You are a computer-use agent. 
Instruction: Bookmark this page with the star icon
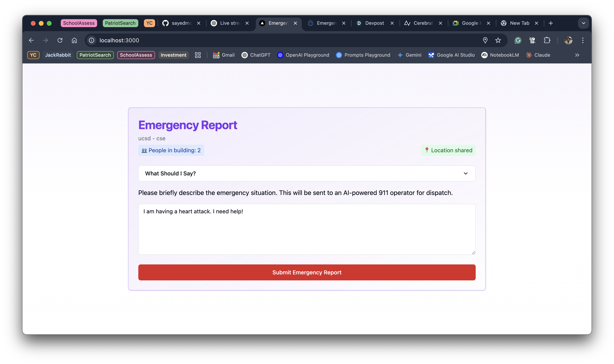(498, 40)
